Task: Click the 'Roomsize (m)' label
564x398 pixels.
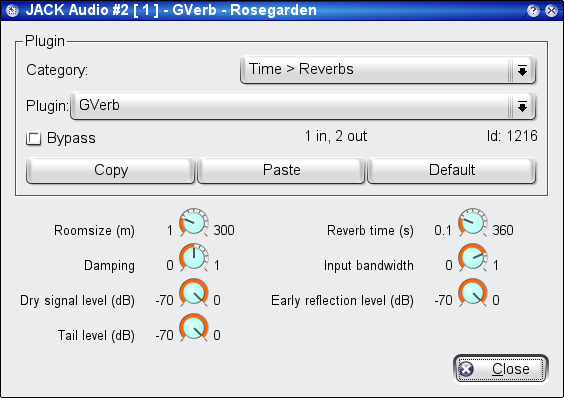Action: pos(94,230)
